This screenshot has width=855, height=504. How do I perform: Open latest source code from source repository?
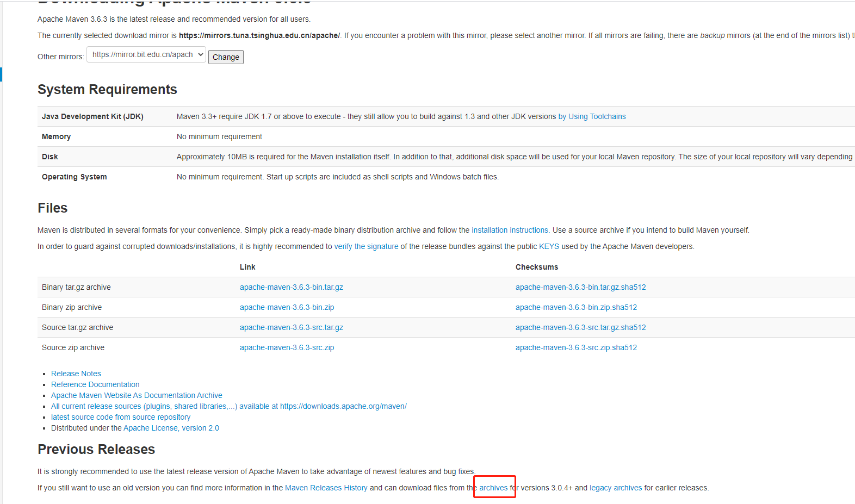tap(121, 417)
